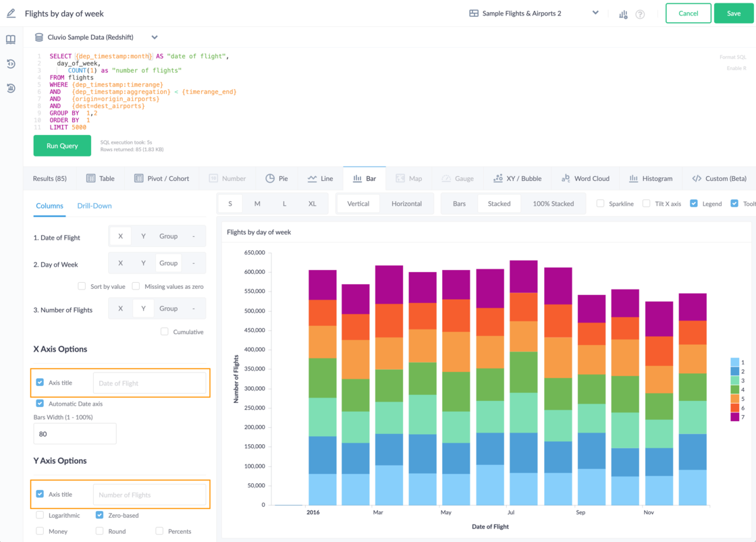Expand the Cluvio Sample Data datasource dropdown
Screen dimensions: 756x542
click(x=155, y=38)
